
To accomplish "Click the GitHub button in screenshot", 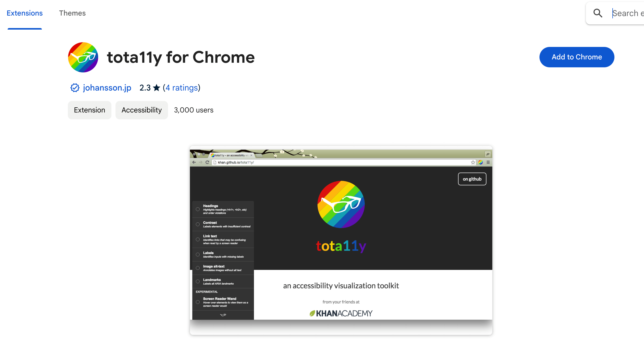I will click(472, 179).
